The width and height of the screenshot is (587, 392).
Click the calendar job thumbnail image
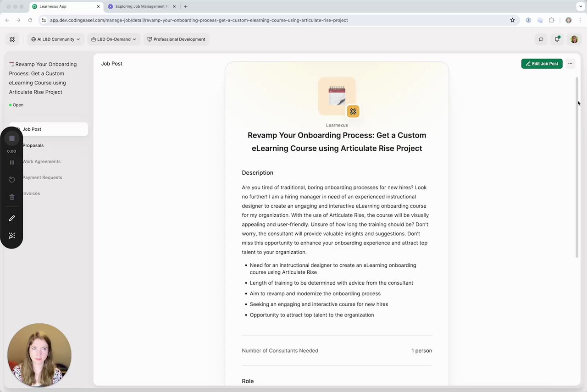337,96
